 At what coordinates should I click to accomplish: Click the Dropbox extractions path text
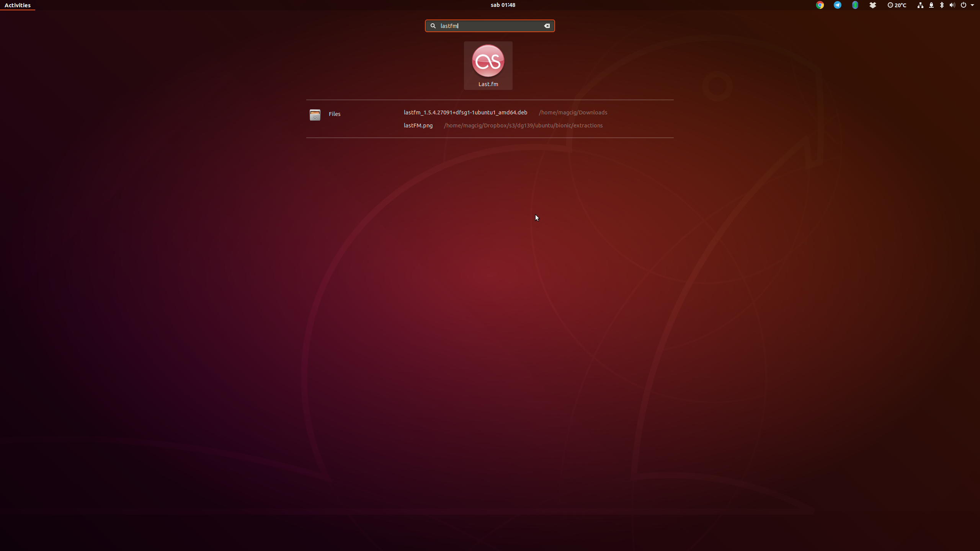click(523, 126)
